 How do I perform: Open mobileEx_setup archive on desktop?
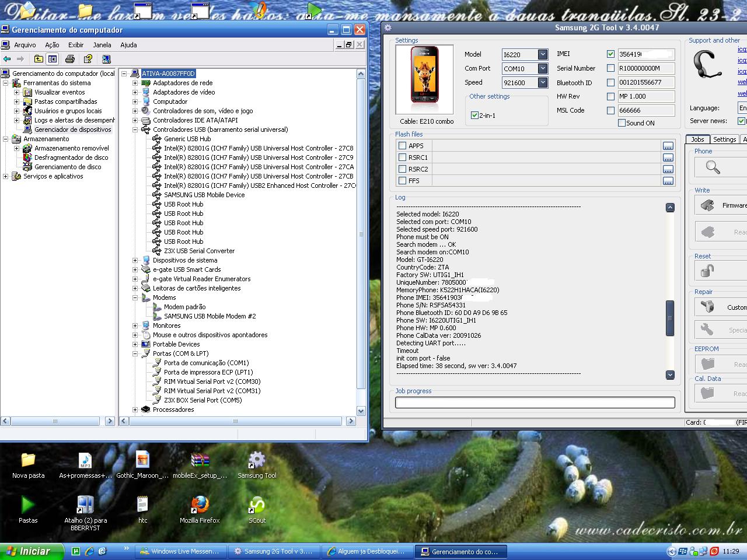pyautogui.click(x=200, y=465)
